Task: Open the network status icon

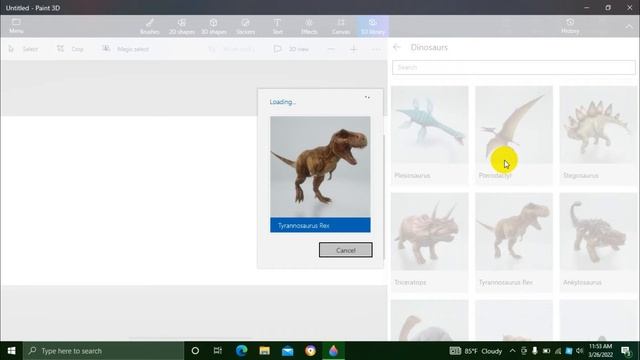Action: tap(558, 351)
